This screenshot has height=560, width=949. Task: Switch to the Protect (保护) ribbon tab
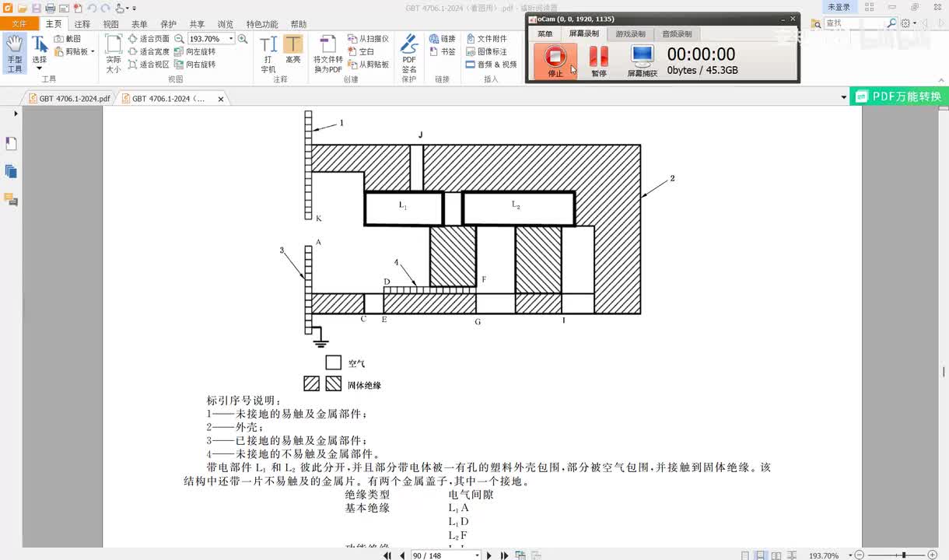tap(169, 24)
